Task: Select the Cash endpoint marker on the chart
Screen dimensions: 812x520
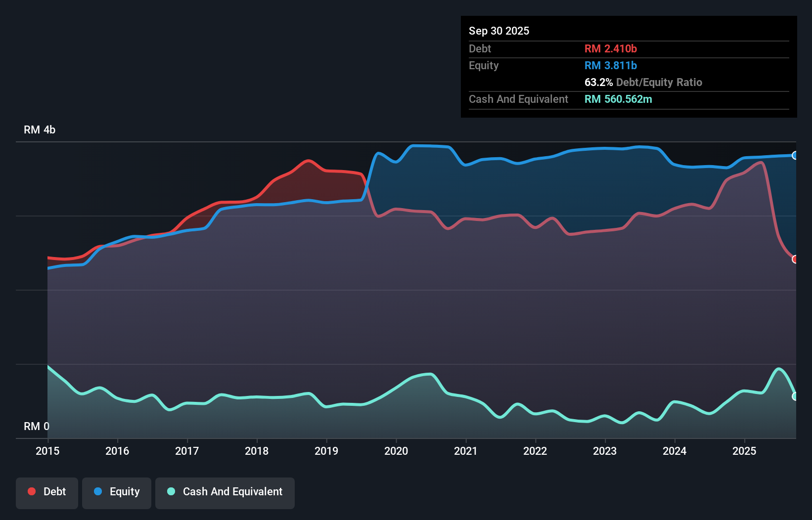Action: (x=795, y=396)
